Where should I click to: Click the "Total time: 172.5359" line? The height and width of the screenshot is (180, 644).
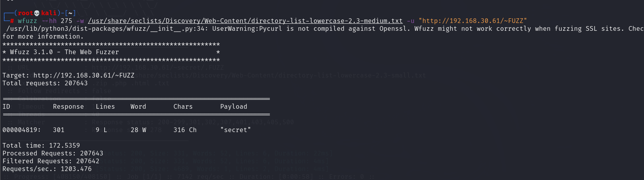pyautogui.click(x=41, y=146)
